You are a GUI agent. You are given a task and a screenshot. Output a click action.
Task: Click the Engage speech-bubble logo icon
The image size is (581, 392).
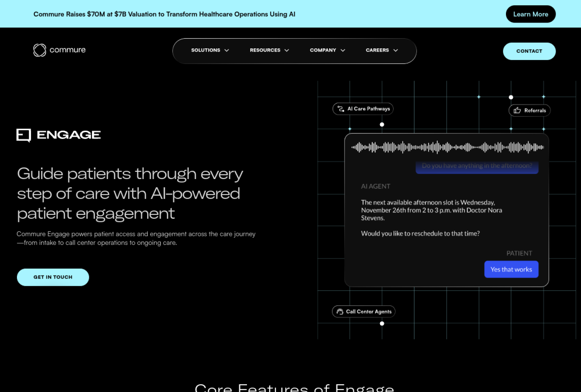(x=24, y=135)
